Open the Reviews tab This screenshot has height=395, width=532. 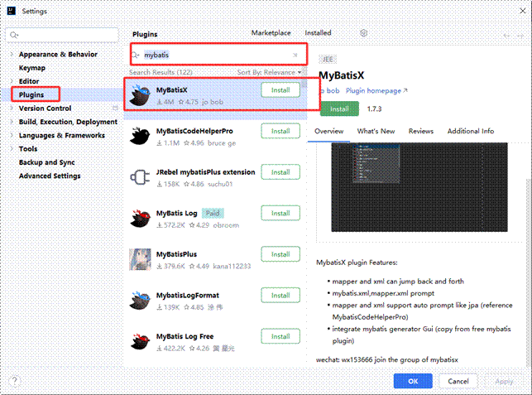tap(420, 131)
